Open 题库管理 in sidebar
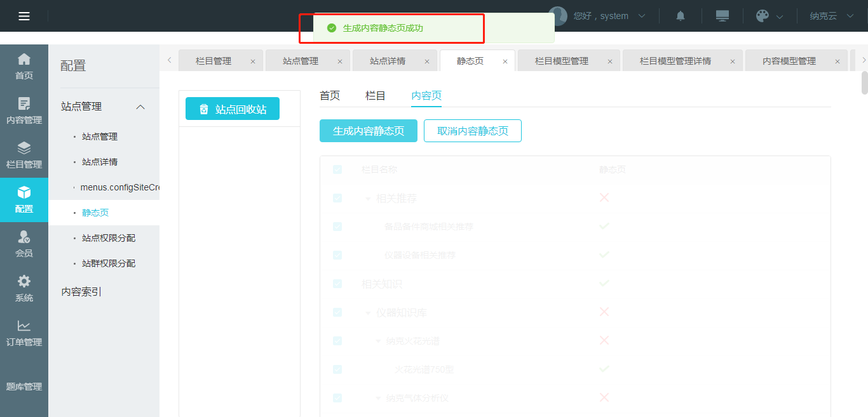 click(24, 386)
